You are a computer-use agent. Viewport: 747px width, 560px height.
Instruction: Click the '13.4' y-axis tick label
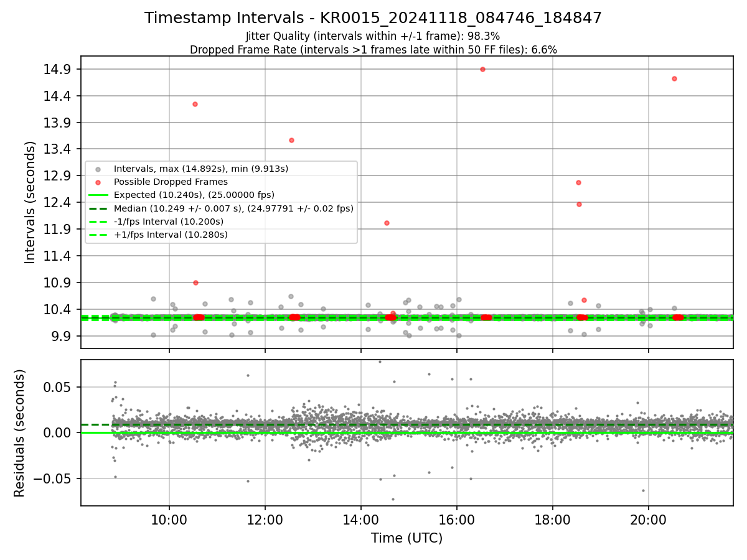pos(57,149)
